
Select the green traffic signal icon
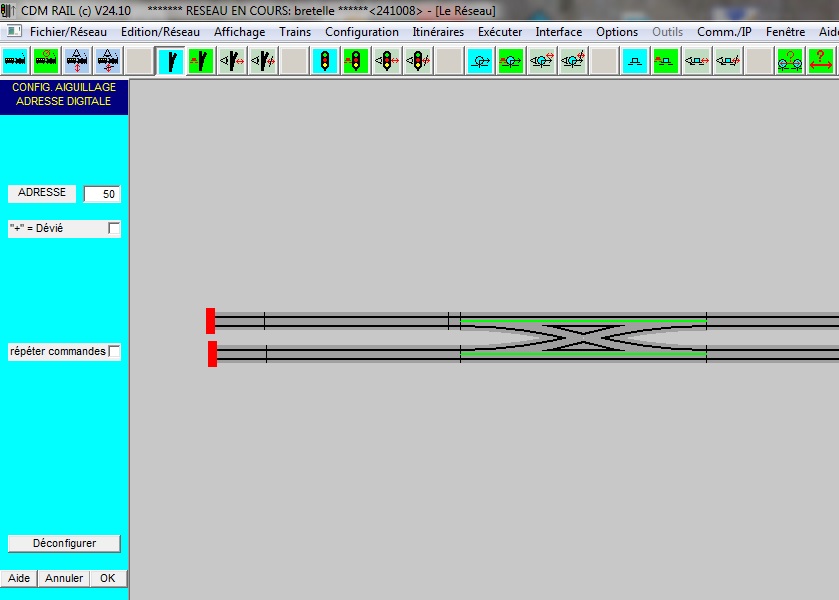click(x=356, y=60)
